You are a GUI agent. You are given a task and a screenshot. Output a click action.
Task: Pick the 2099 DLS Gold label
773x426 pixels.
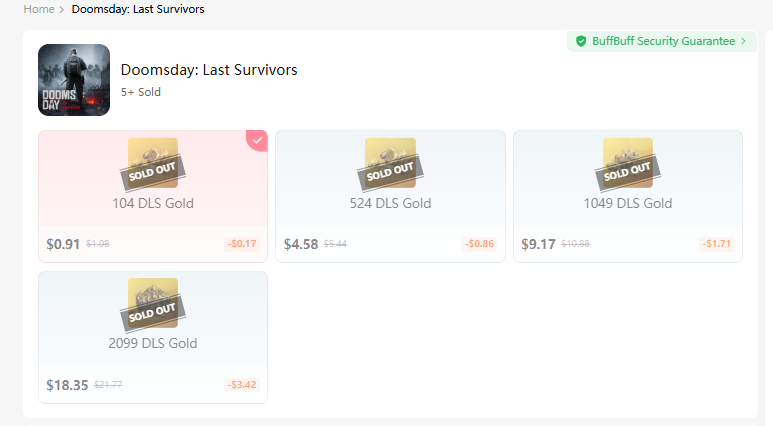pyautogui.click(x=153, y=344)
